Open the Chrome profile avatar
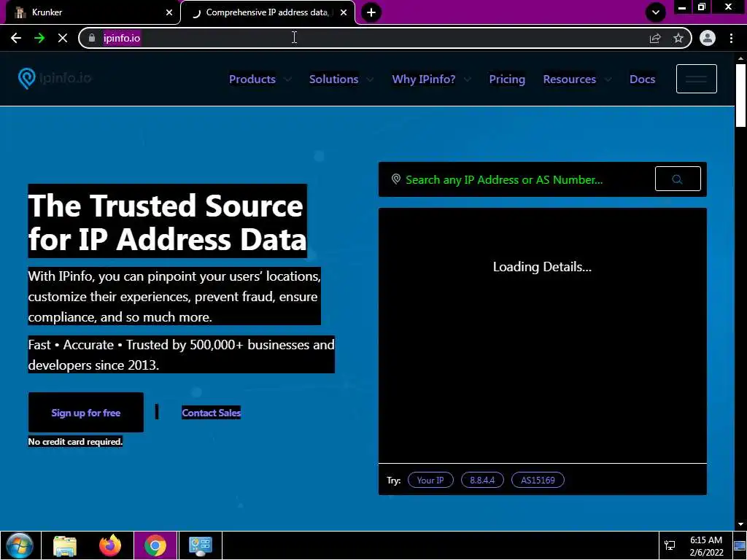747x560 pixels. [x=708, y=38]
